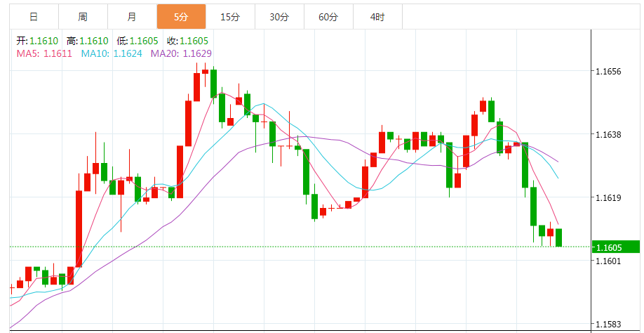Click the green 1.1605 current price tag
The width and height of the screenshot is (644, 333).
pyautogui.click(x=616, y=247)
